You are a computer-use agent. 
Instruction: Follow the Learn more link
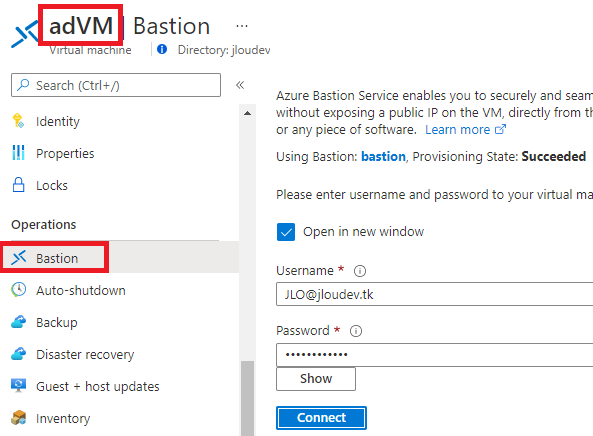tap(465, 130)
